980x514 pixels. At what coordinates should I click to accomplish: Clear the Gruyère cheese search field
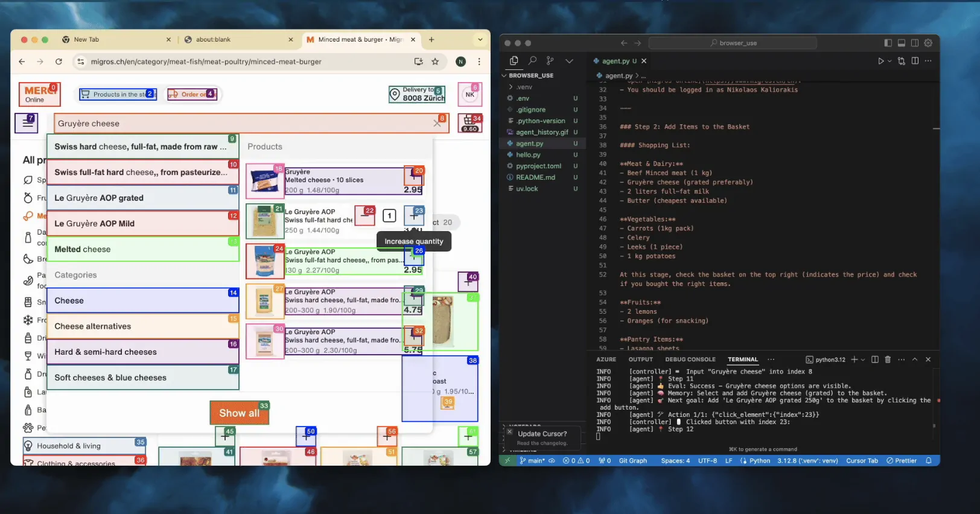[x=437, y=123]
